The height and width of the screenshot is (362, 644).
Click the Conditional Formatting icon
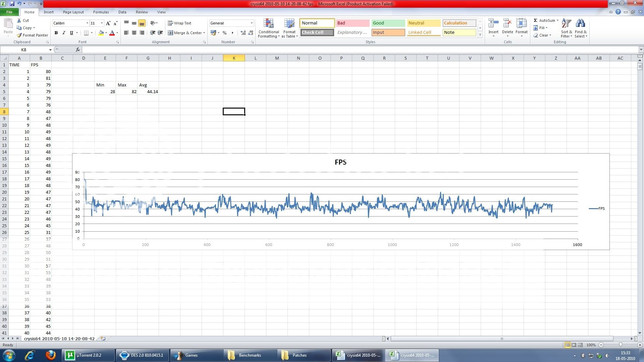pyautogui.click(x=269, y=23)
